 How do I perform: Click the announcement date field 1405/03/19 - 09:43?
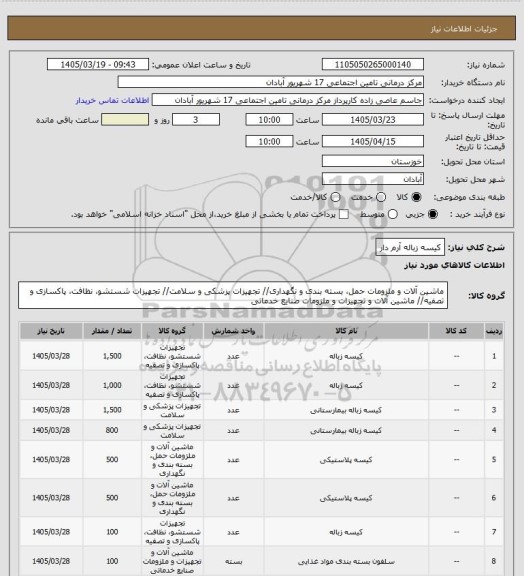coord(98,64)
